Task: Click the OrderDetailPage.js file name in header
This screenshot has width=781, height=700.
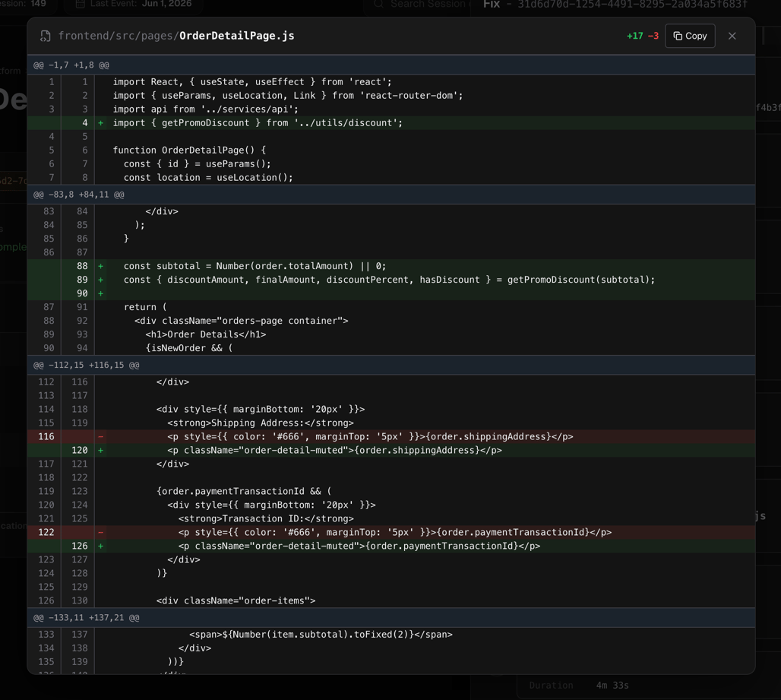Action: coord(236,36)
